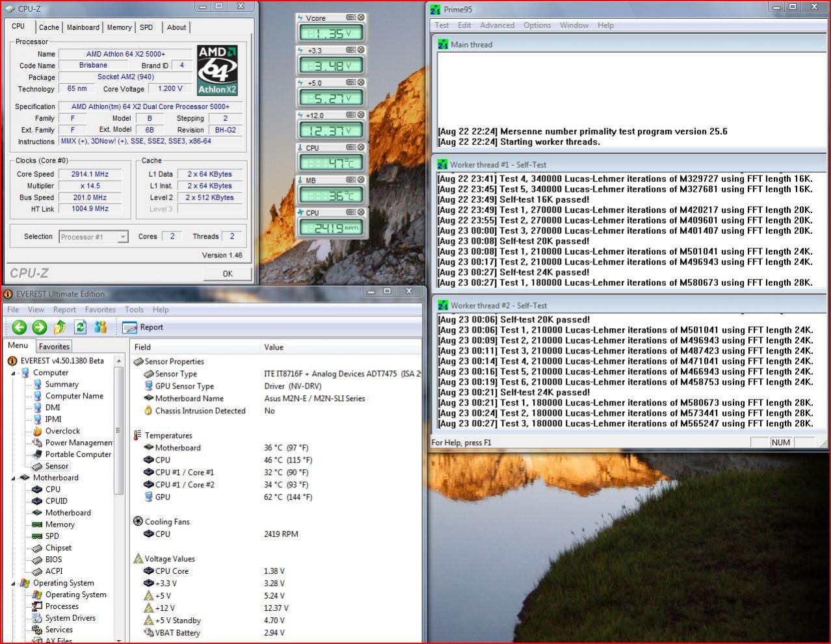Click the Voltage Values warning icon
Screen dimensions: 831x644
tap(138, 559)
